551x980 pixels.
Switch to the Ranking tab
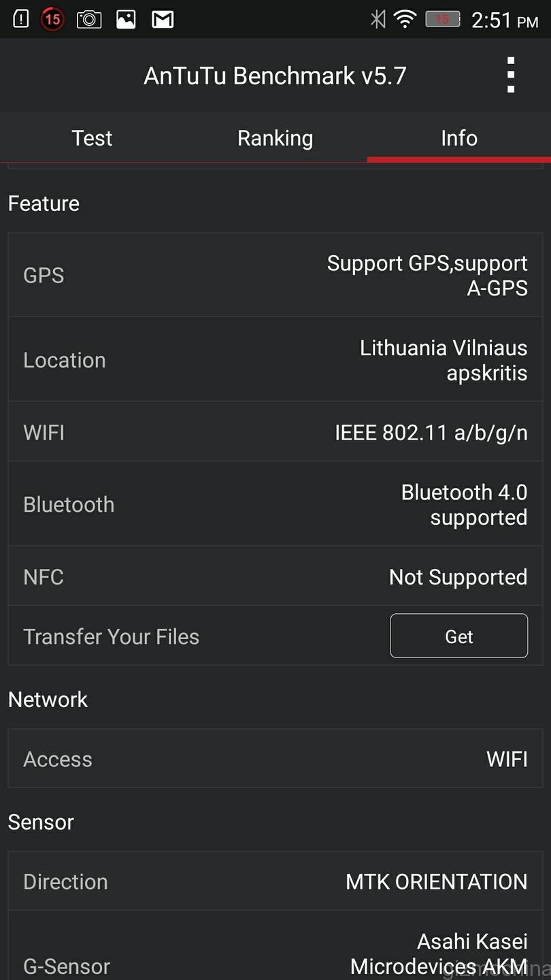pos(275,138)
